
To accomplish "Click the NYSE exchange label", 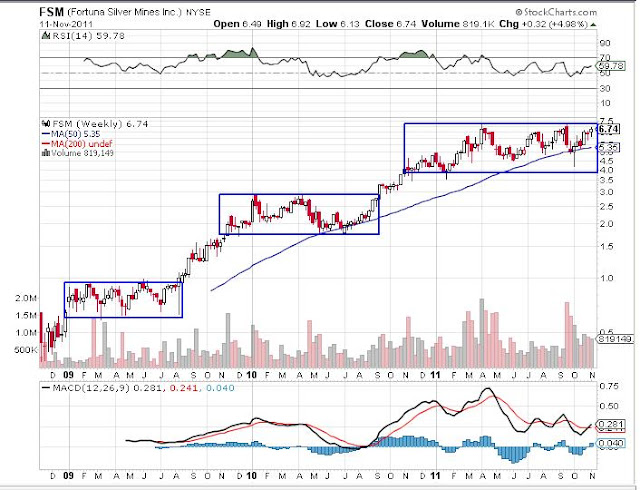I will pos(198,13).
